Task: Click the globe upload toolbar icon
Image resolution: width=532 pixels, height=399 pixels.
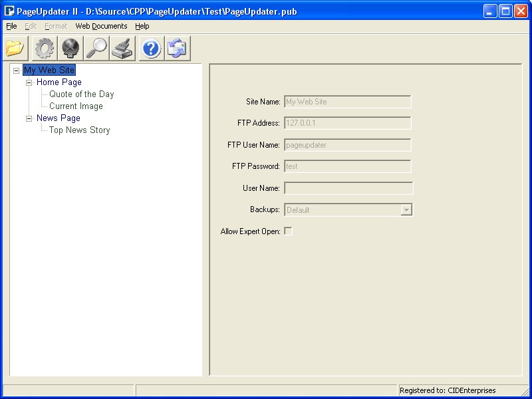Action: pos(70,49)
